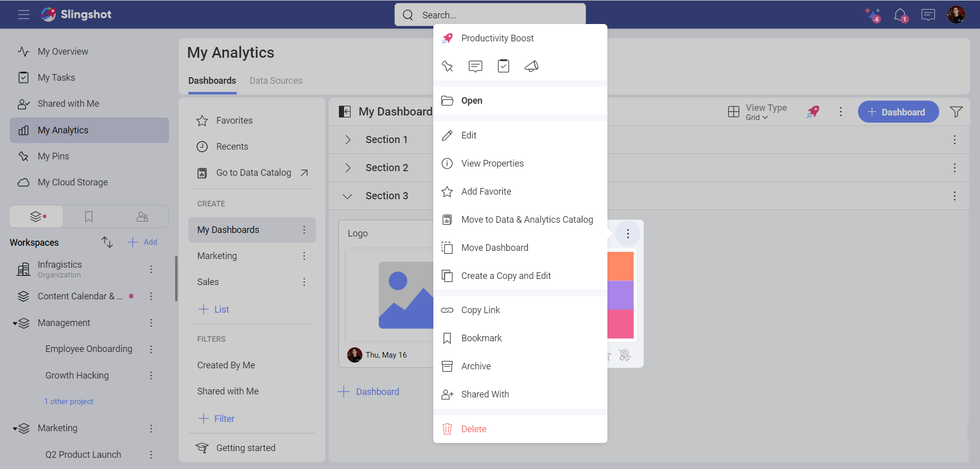The image size is (980, 469).
Task: Switch to the people sidebar tab
Action: tap(142, 217)
